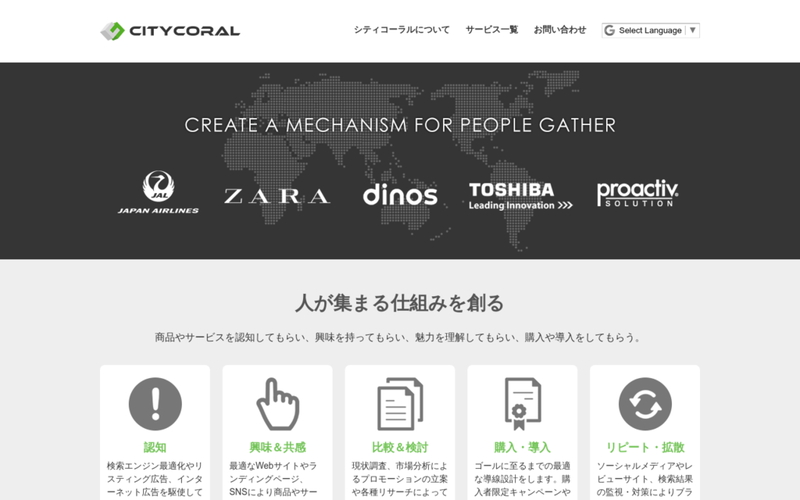Click the dinos logo
Viewport: 800px width, 500px height.
pos(400,194)
